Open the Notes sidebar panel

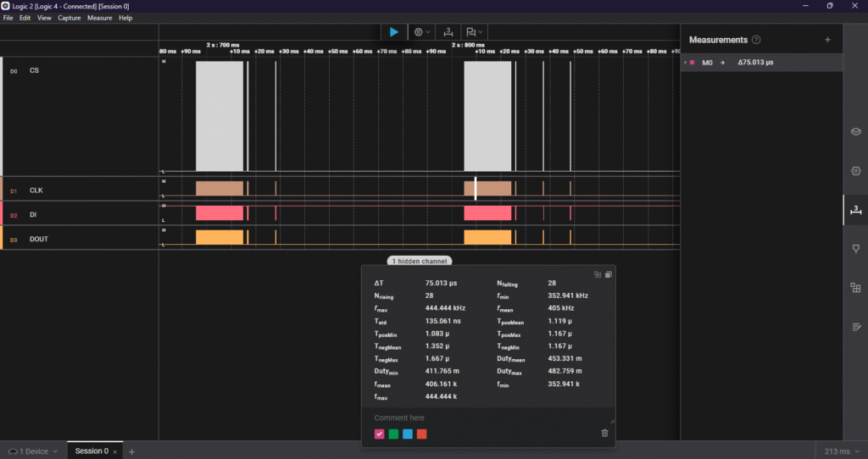(x=856, y=326)
